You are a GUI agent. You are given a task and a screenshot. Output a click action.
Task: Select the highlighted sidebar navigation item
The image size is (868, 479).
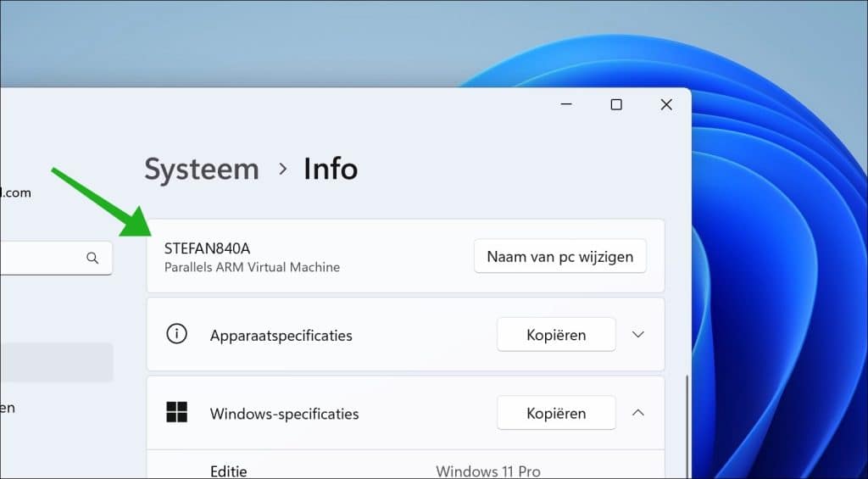click(x=57, y=362)
